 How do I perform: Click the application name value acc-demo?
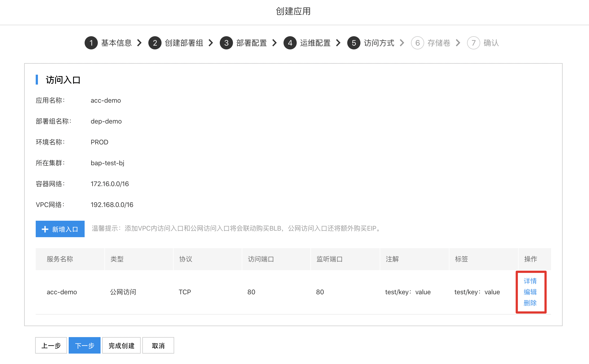pyautogui.click(x=106, y=100)
